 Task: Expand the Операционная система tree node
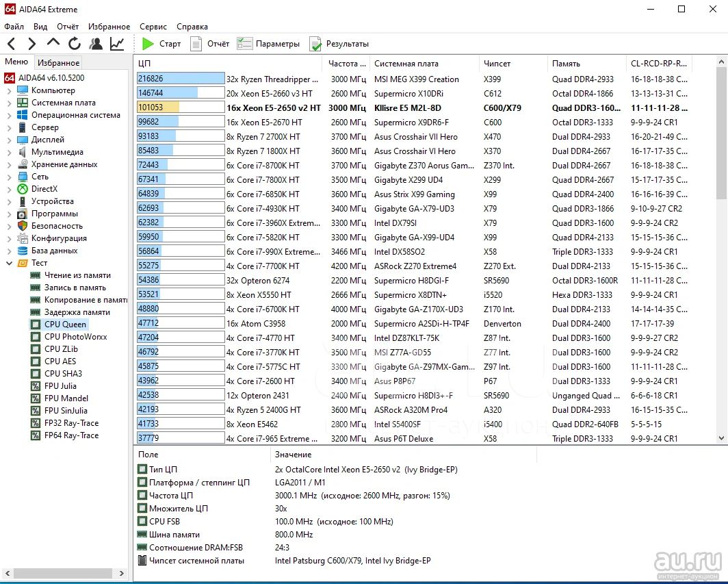(10, 115)
